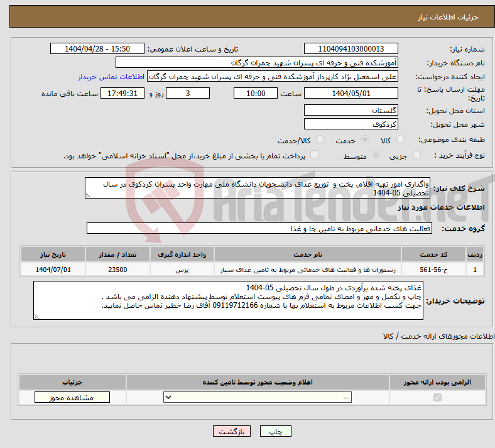
Task: Open اطلاعات تماس خریدار link
Action: click(111, 77)
